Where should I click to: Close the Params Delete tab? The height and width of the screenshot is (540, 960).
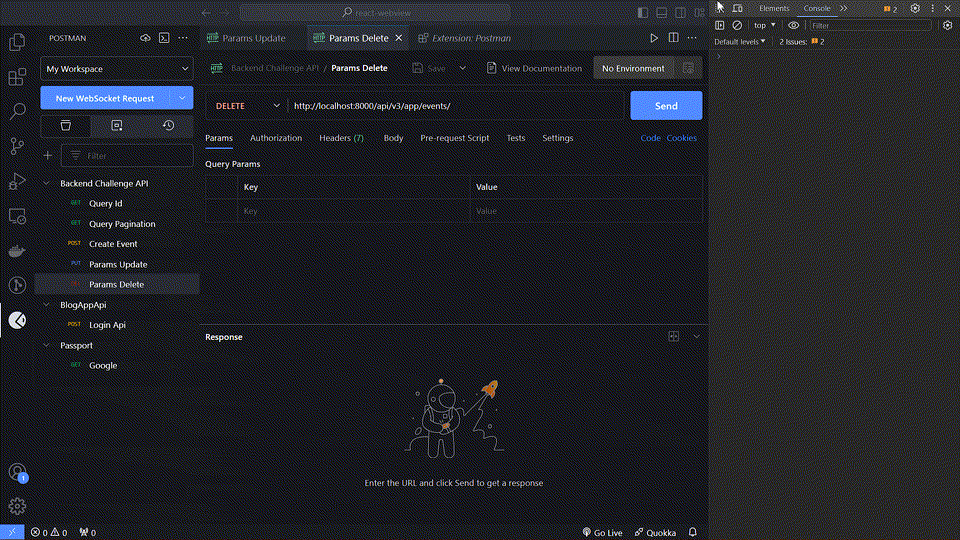pos(399,38)
